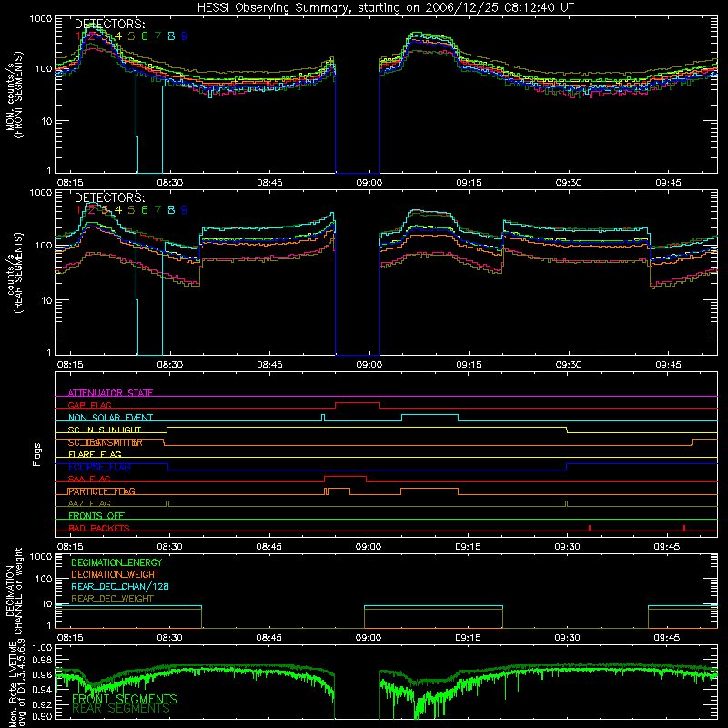Click the raised SAA_FLAG step before 09:00
The height and width of the screenshot is (728, 728).
pos(345,477)
